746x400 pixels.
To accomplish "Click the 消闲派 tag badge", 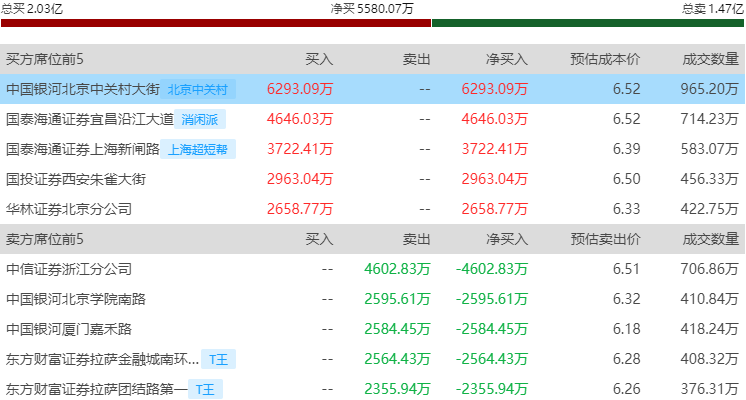I will [200, 119].
